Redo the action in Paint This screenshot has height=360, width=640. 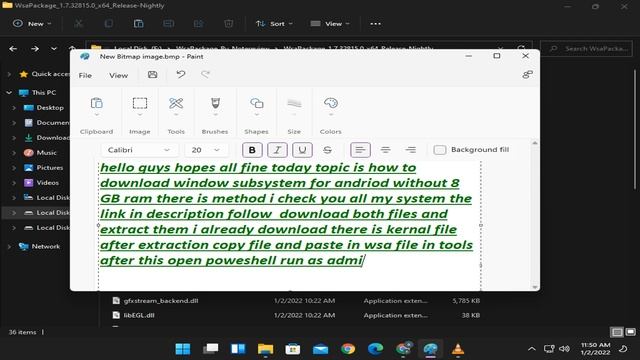click(205, 75)
